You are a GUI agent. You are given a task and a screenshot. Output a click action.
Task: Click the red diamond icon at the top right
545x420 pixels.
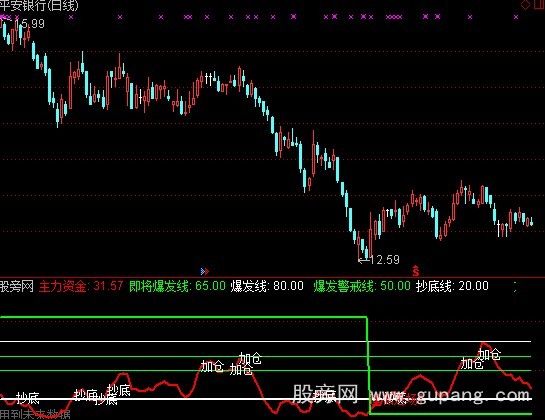point(525,5)
